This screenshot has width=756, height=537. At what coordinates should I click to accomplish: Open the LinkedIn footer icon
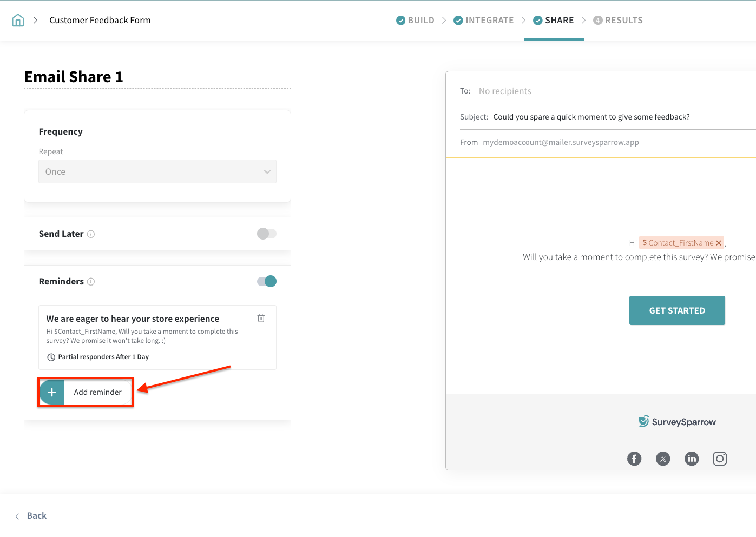tap(692, 459)
